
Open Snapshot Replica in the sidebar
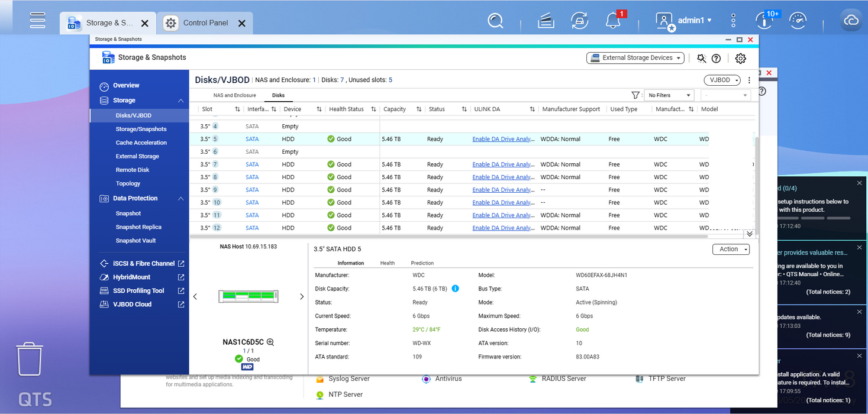coord(139,227)
